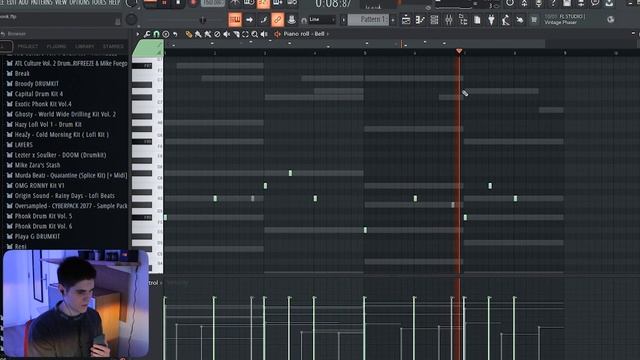Viewport: 640px width, 360px height.
Task: Click the 'Piano roll - Bell' title
Action: [x=304, y=34]
